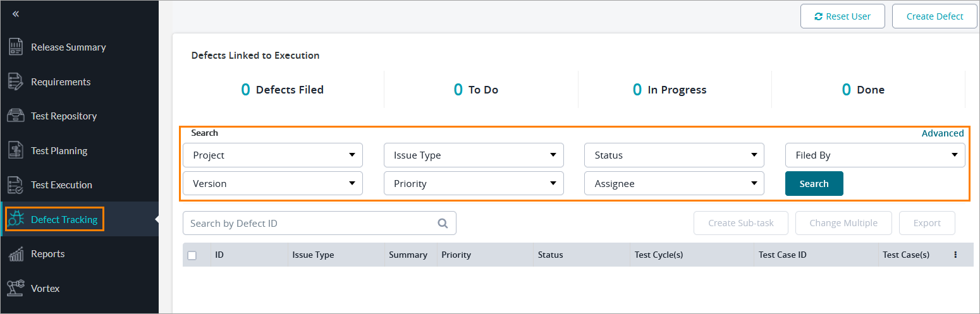This screenshot has width=980, height=314.
Task: Click the Test Repository icon
Action: tap(16, 116)
